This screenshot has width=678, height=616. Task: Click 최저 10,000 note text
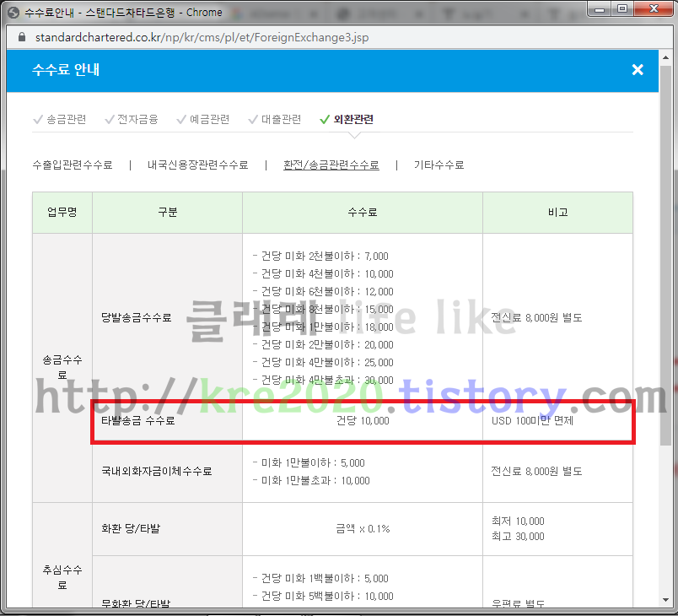tap(518, 521)
